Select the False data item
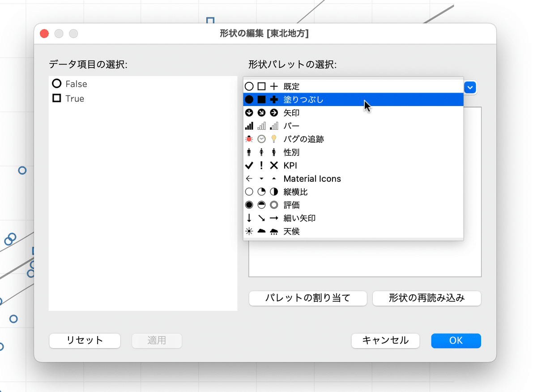Image resolution: width=537 pixels, height=392 pixels. (x=143, y=84)
